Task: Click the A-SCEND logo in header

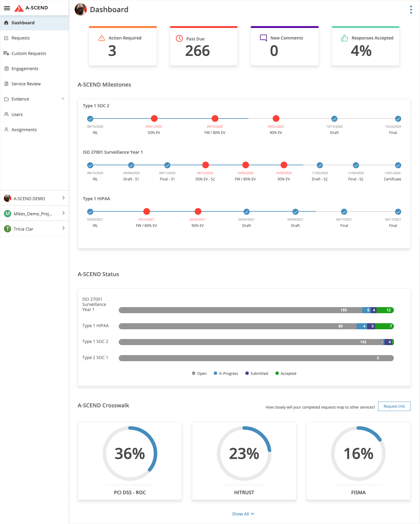Action: [x=31, y=8]
